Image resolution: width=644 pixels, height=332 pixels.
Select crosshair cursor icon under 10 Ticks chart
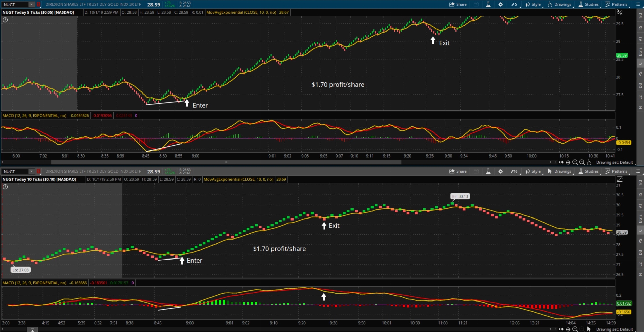coord(568,329)
